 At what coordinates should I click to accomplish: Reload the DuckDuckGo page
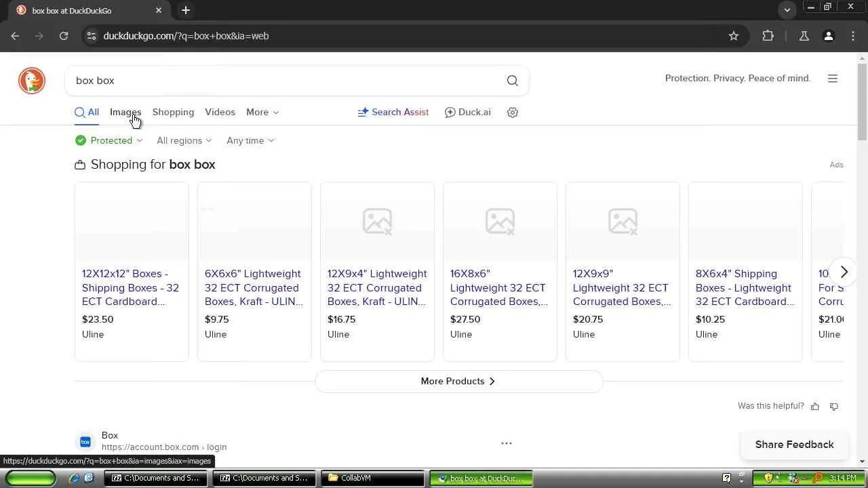click(x=64, y=36)
